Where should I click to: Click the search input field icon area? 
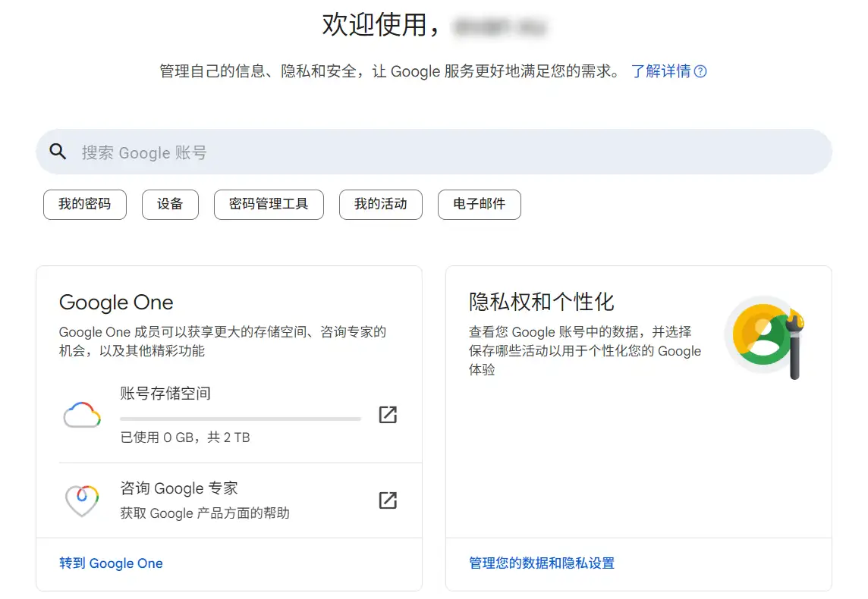(x=58, y=151)
